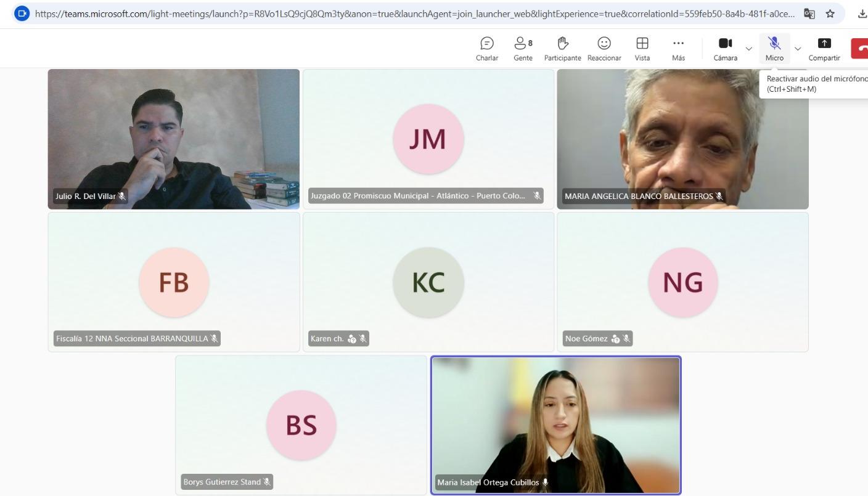The image size is (868, 496).
Task: Click the Teams site icon in address bar
Action: click(x=22, y=14)
